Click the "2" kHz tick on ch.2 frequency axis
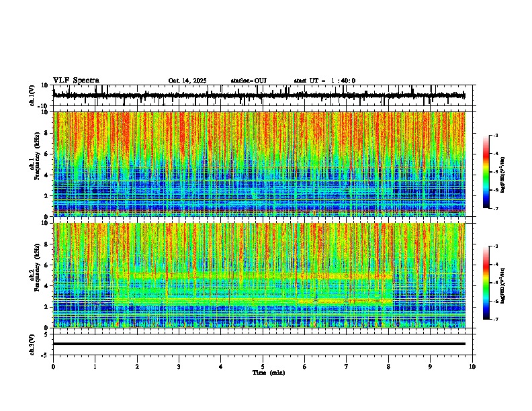The width and height of the screenshot is (532, 411). tap(46, 307)
